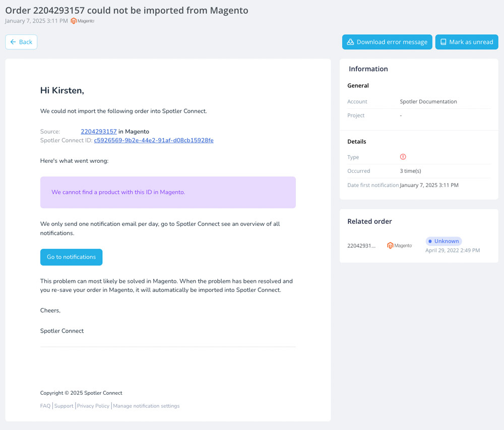Open the Privacy Policy link

(93, 406)
